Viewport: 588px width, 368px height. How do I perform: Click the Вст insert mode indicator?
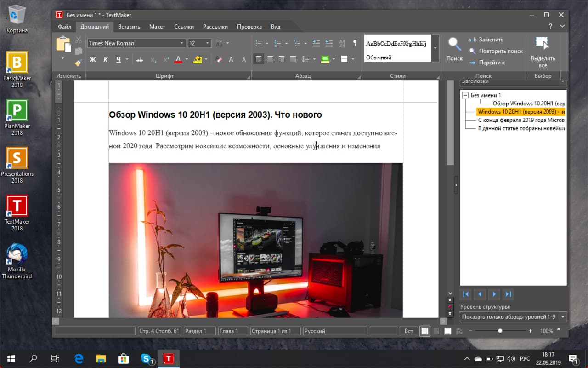coord(408,331)
